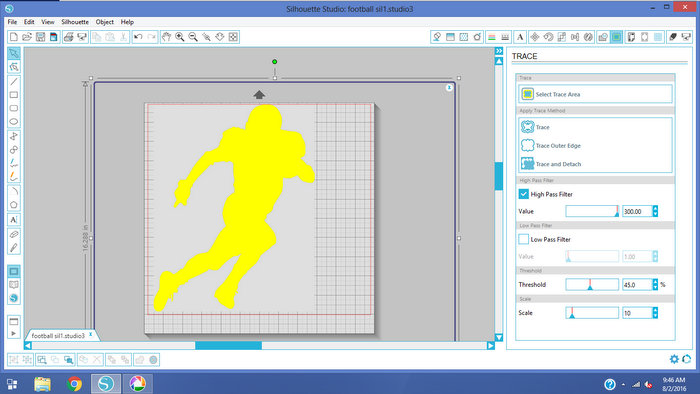This screenshot has width=700, height=394.
Task: Open the Trace window icon in top toolbar
Action: coord(617,37)
